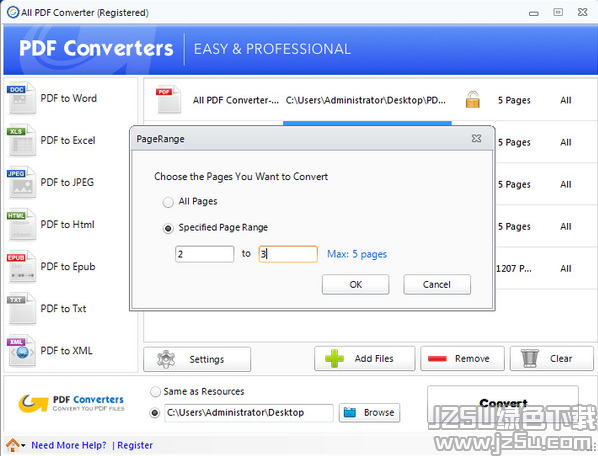Click file name All PDF Converter-...
This screenshot has width=598, height=456.
click(x=236, y=100)
